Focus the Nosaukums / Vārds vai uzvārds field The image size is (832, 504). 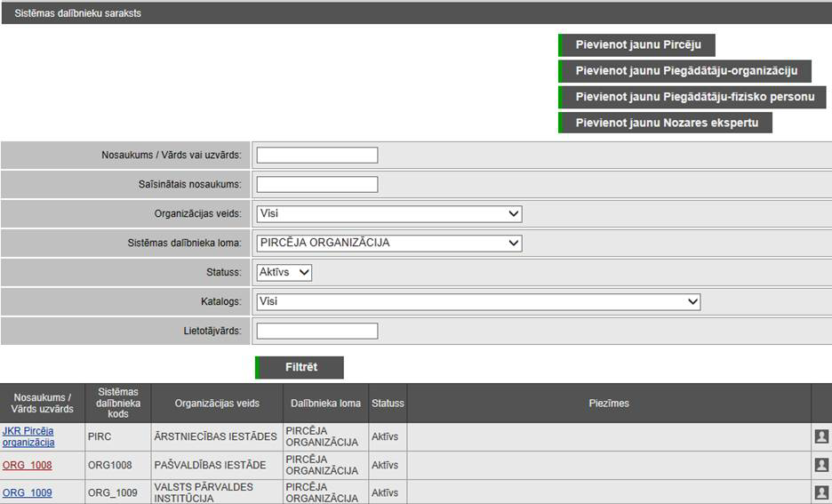(317, 156)
